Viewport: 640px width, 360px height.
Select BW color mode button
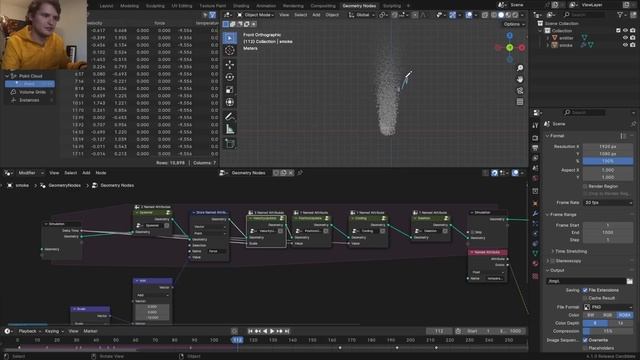click(591, 315)
